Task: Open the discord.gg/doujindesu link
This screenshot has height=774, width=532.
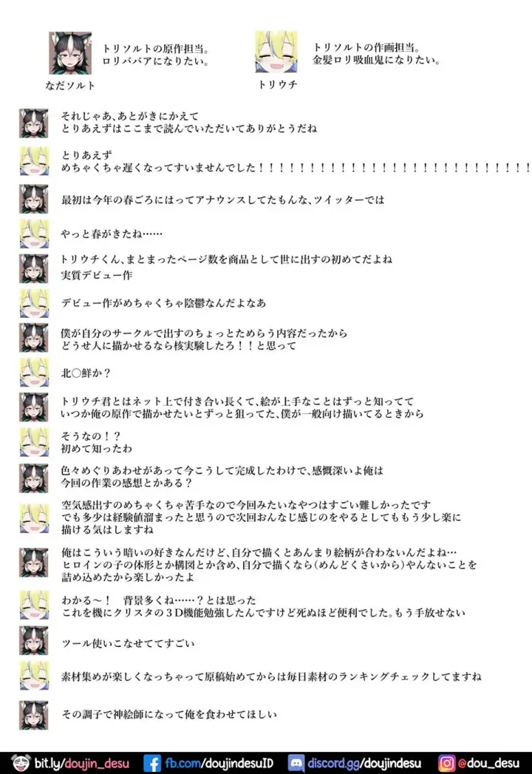Action: click(364, 763)
